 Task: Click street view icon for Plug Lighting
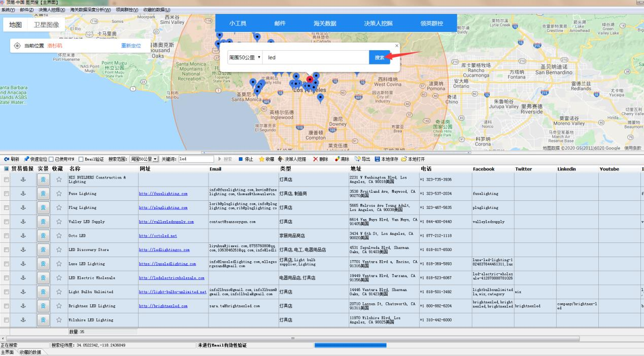click(43, 207)
